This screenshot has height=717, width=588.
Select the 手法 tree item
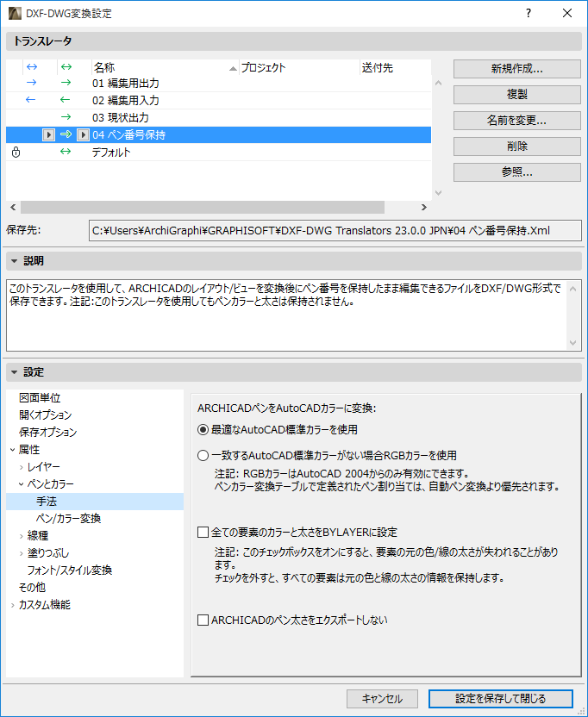point(95,502)
